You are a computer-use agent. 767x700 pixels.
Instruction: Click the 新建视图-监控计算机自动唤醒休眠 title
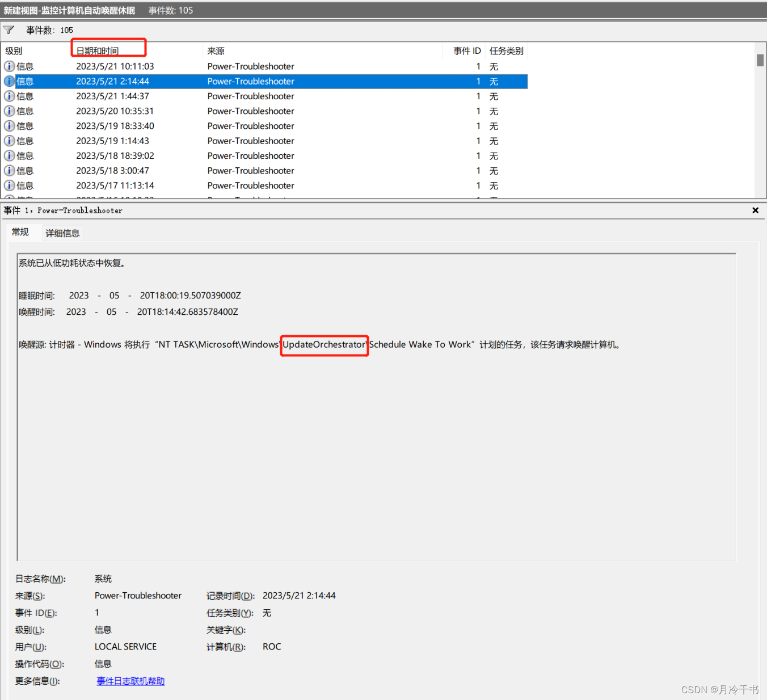tap(70, 11)
